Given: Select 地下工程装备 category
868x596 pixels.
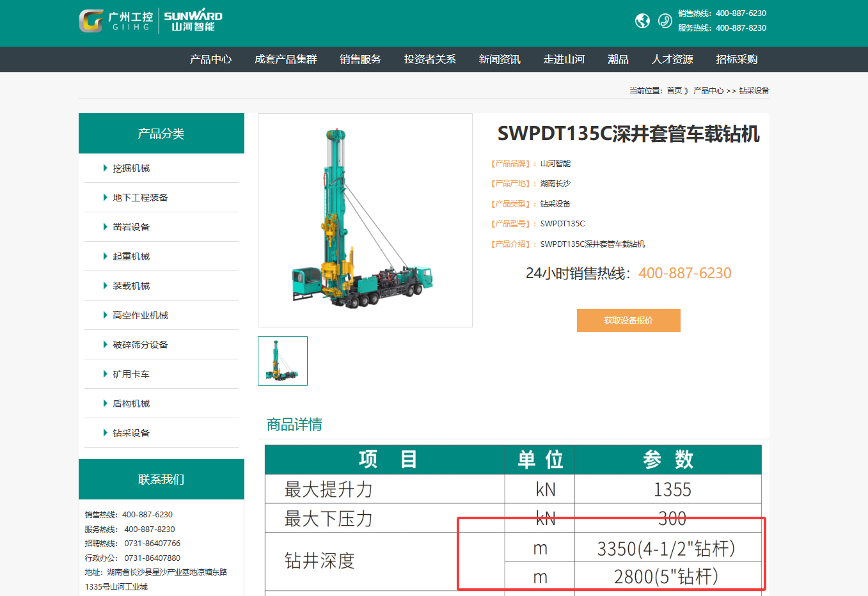Looking at the screenshot, I should click(x=140, y=198).
